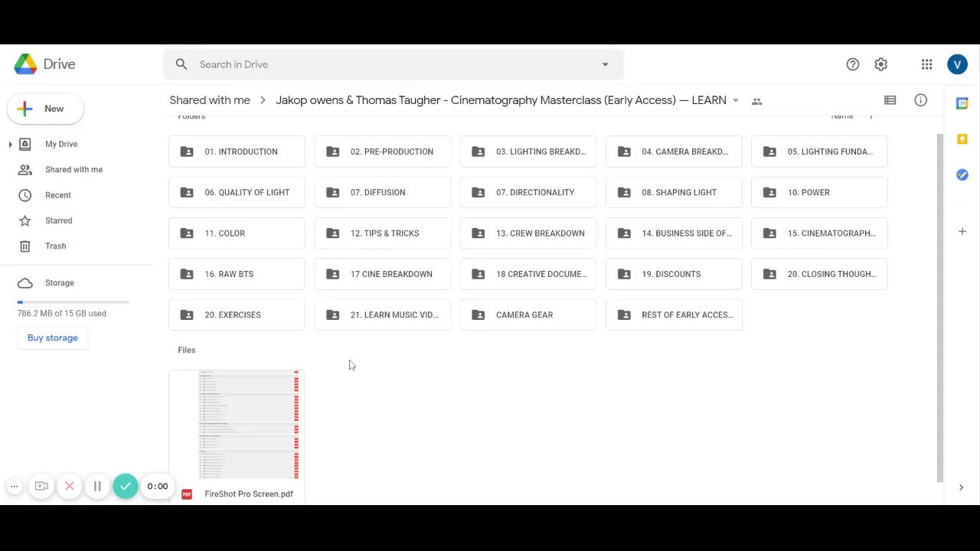The height and width of the screenshot is (551, 980).
Task: Open folder 11. COLOR
Action: 237,233
